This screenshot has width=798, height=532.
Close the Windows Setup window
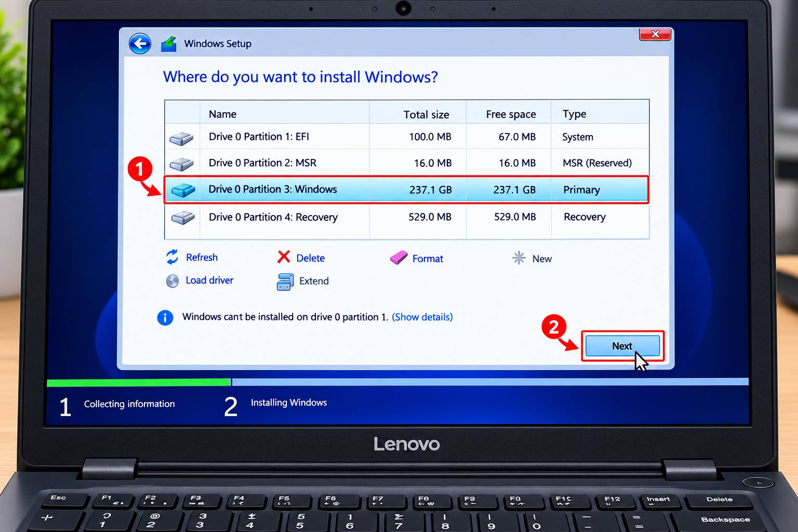coord(655,34)
